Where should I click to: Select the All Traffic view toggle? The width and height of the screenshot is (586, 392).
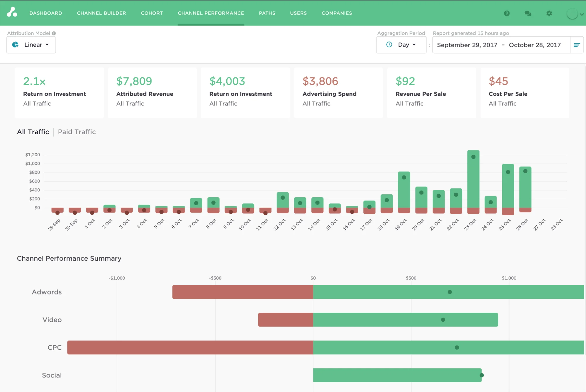33,132
